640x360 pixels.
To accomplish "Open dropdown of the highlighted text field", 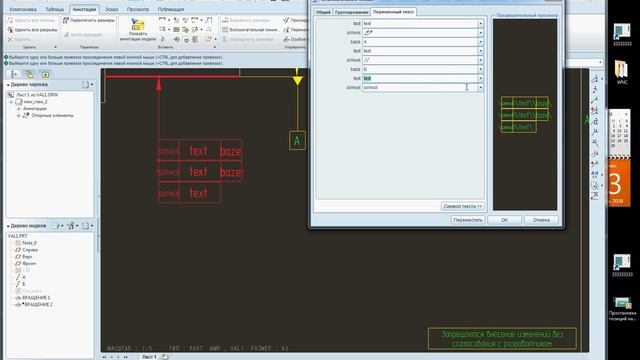I will tap(480, 78).
